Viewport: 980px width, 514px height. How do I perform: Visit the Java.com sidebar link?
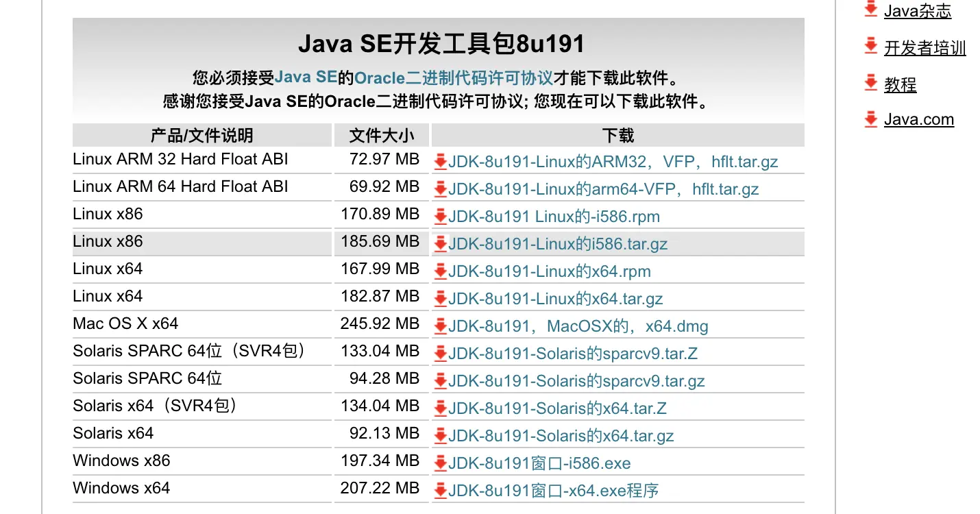coord(919,120)
